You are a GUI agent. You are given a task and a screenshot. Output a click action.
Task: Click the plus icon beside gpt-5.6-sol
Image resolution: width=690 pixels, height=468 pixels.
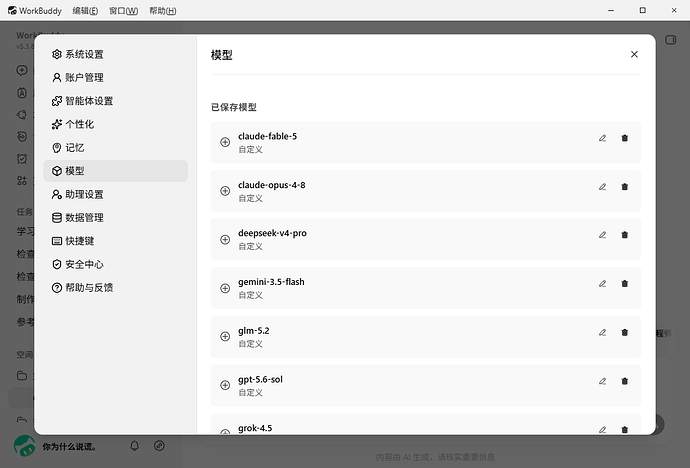tap(225, 385)
